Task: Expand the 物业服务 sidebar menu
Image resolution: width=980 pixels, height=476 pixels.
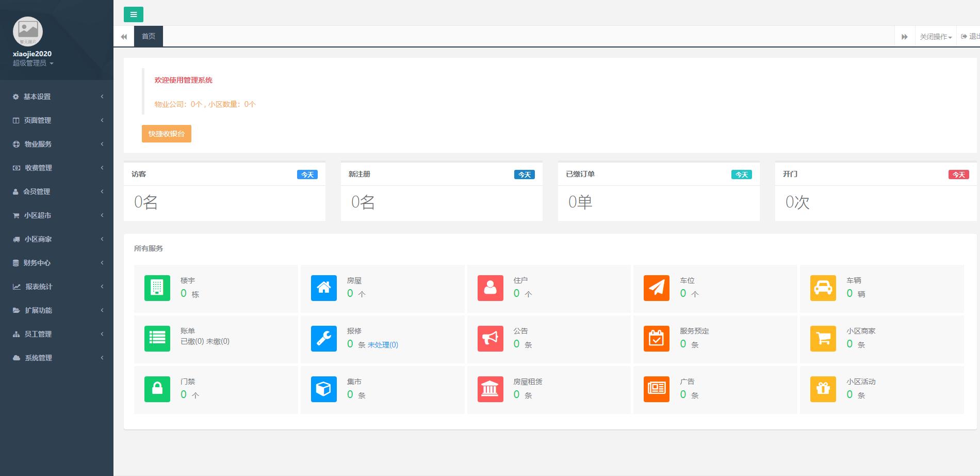Action: coord(57,144)
